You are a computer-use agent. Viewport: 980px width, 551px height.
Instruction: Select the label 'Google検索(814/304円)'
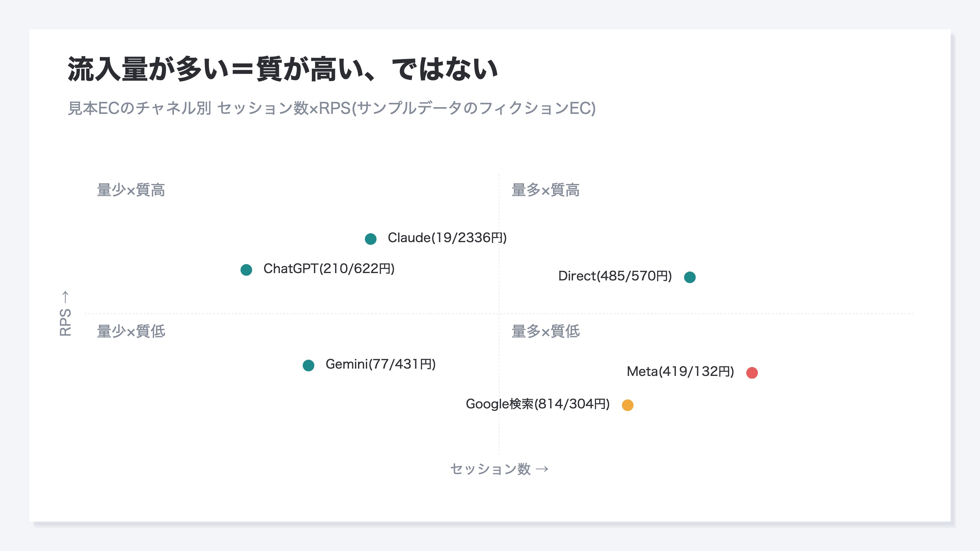537,404
